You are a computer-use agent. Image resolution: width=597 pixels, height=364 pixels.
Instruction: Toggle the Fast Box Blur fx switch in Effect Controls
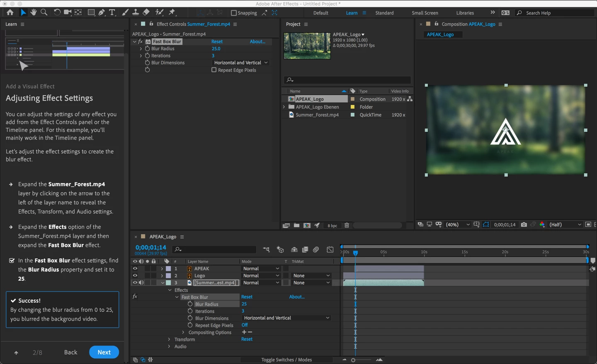point(141,41)
